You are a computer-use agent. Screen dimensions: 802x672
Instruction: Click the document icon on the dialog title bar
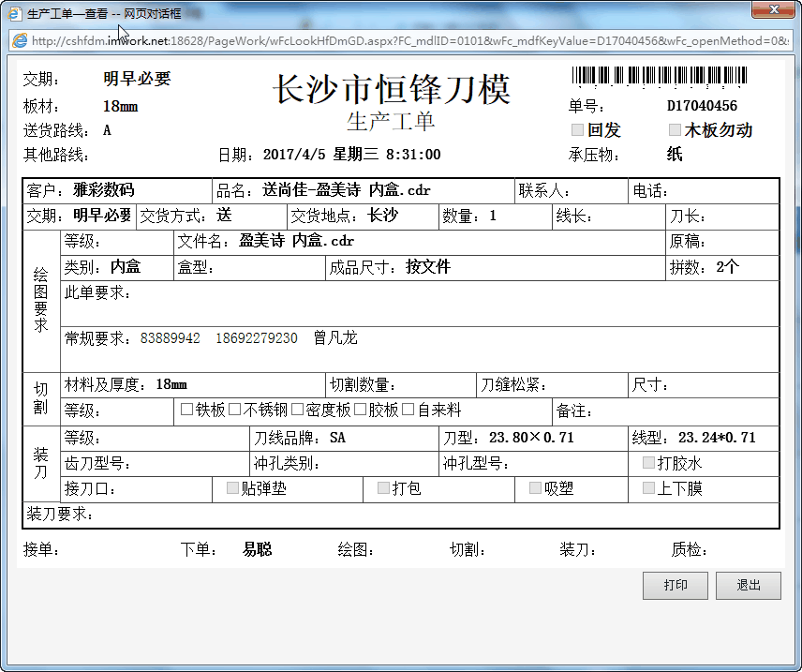13,13
